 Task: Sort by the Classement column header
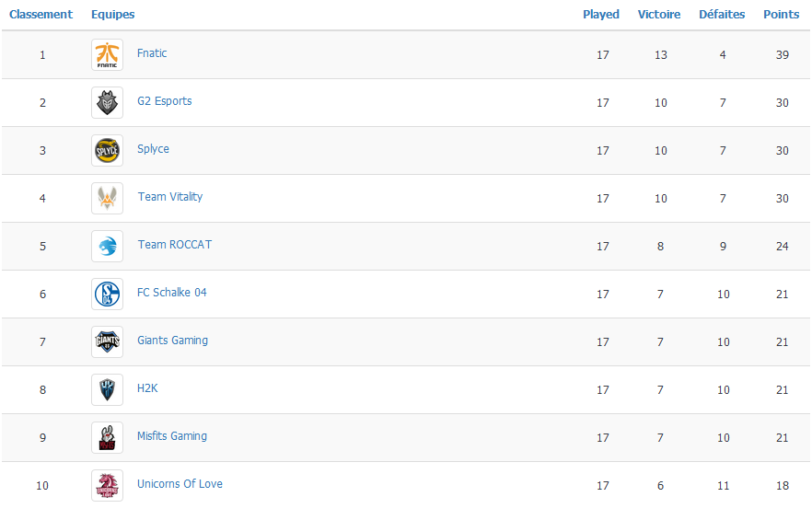tap(41, 15)
